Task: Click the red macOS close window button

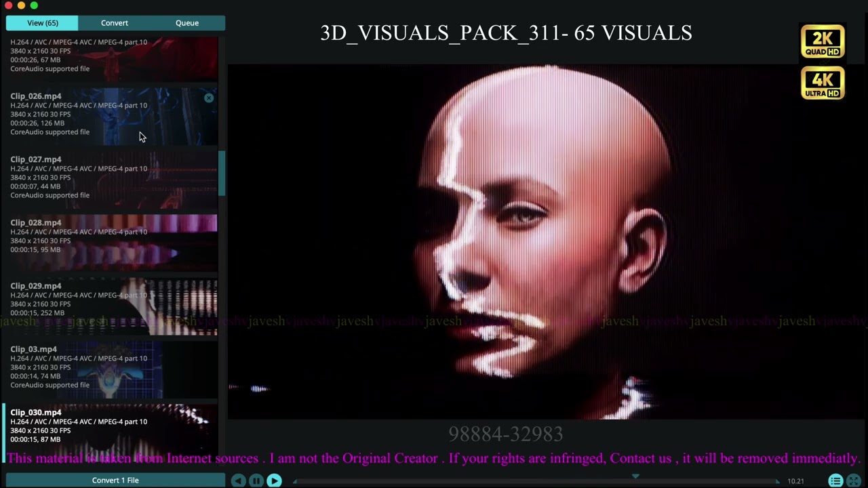Action: (9, 5)
